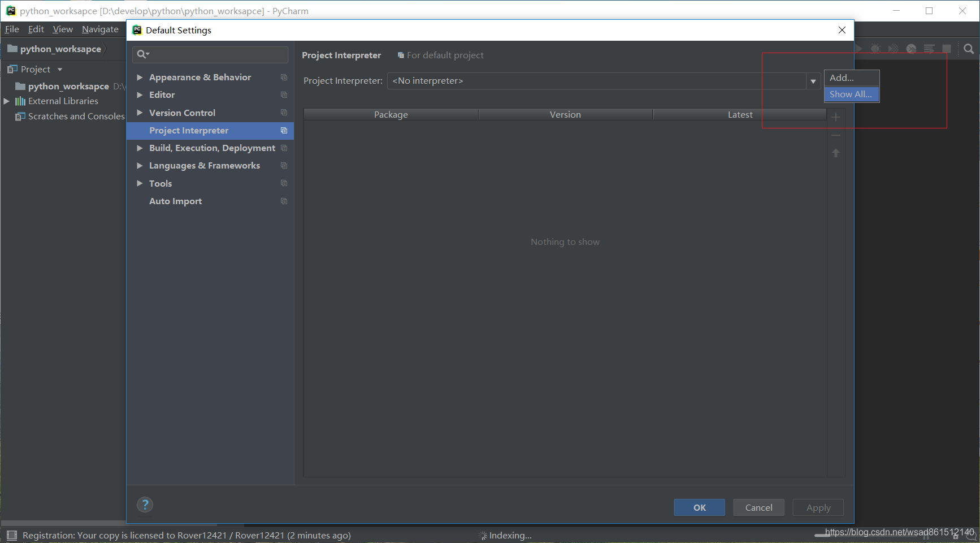This screenshot has height=543, width=980.
Task: Click the Apply button
Action: (x=818, y=507)
